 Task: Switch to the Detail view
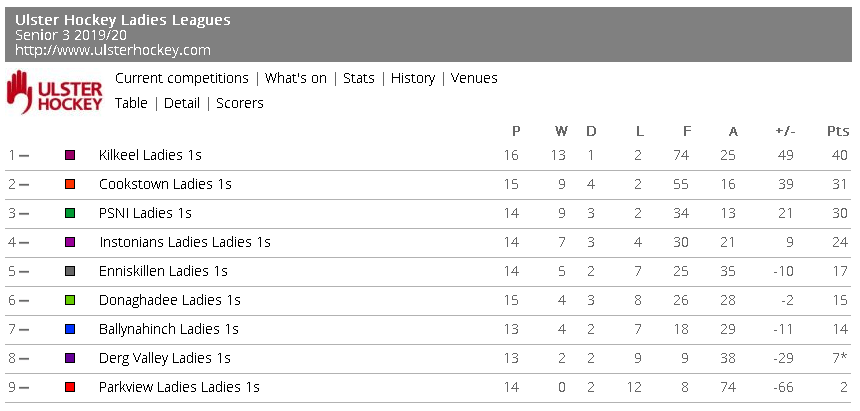(x=182, y=103)
